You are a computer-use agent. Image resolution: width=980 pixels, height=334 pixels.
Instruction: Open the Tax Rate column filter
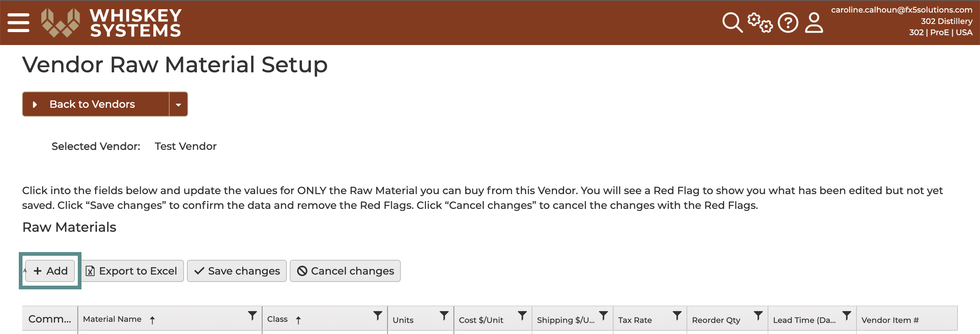point(677,315)
